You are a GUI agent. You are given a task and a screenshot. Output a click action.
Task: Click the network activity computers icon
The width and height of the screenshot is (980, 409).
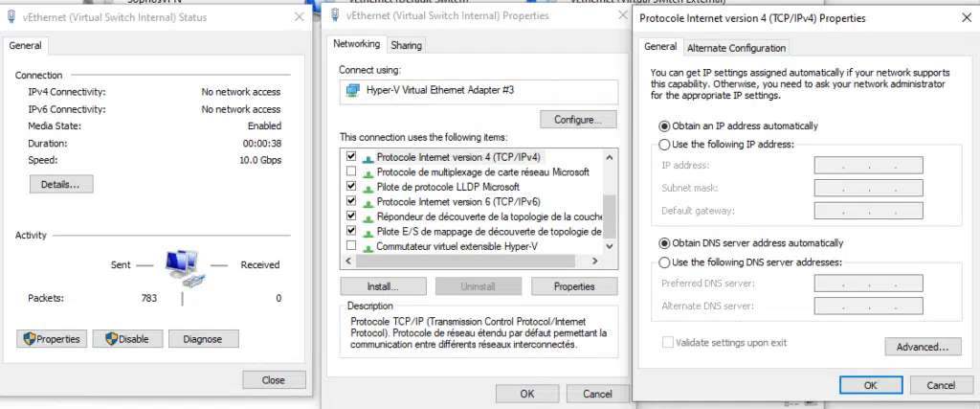[x=184, y=267]
